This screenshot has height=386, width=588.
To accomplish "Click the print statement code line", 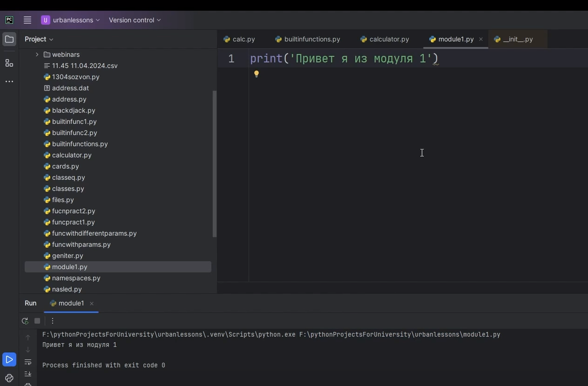I will [x=344, y=59].
